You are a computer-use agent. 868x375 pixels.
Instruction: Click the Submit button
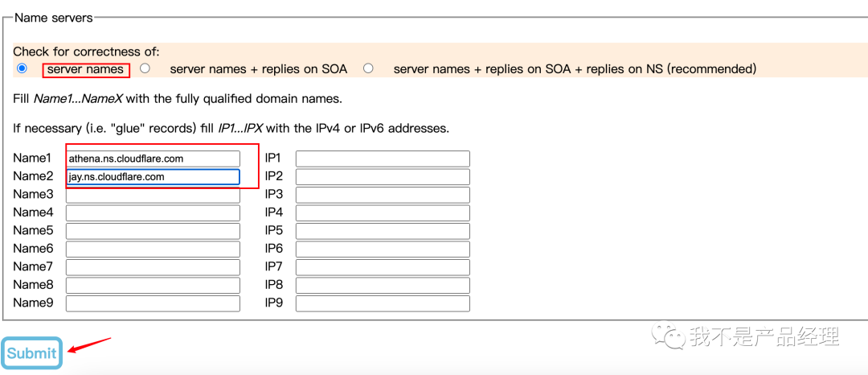coord(32,352)
